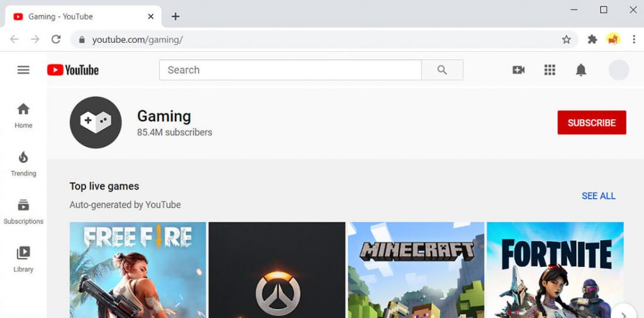Bookmark this page with the star

point(567,40)
